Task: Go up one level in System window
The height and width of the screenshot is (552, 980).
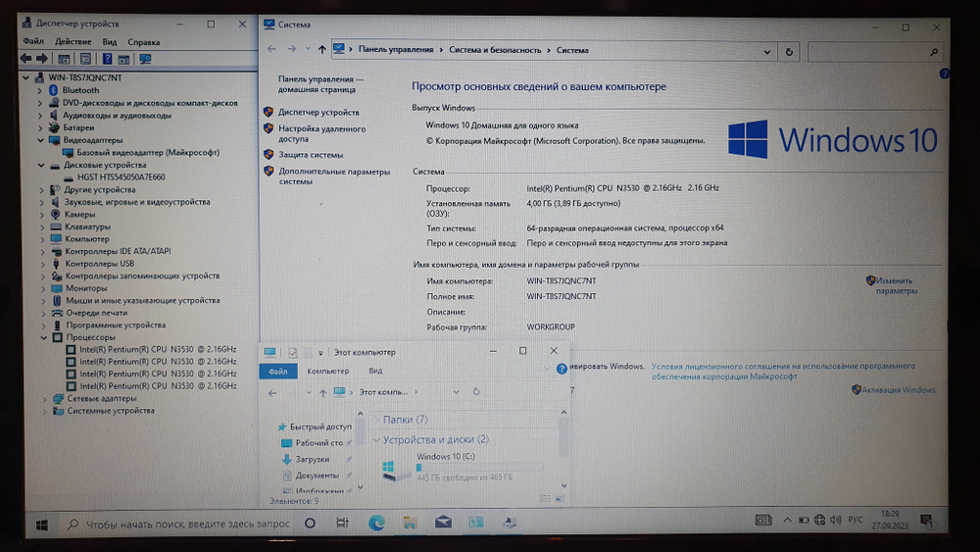Action: coord(321,49)
